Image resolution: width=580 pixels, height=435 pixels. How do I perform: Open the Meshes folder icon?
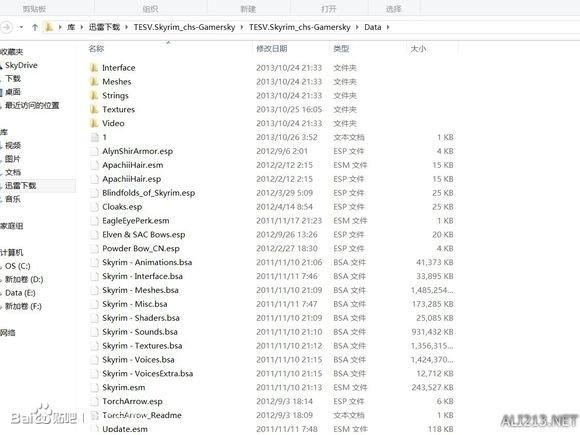pos(94,81)
